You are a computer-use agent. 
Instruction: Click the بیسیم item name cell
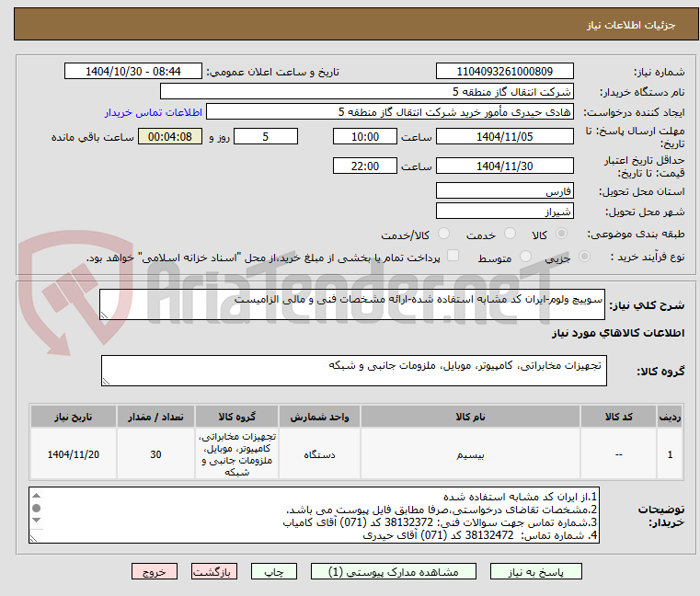tap(470, 454)
